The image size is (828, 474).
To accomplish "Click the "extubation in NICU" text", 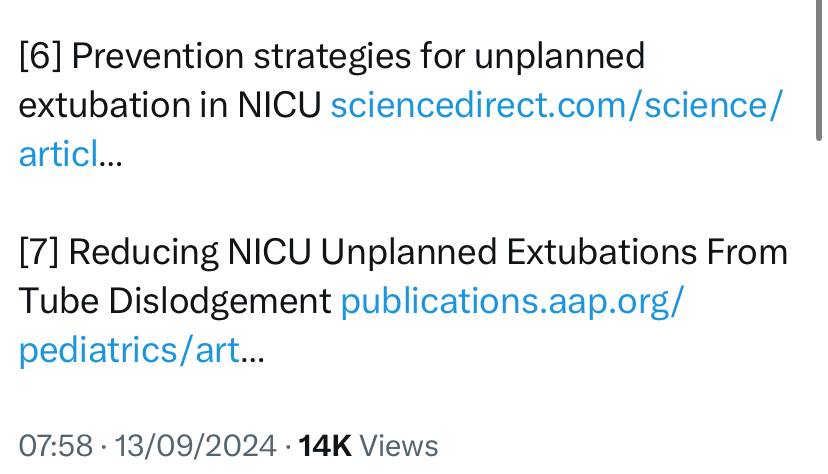I will (170, 105).
